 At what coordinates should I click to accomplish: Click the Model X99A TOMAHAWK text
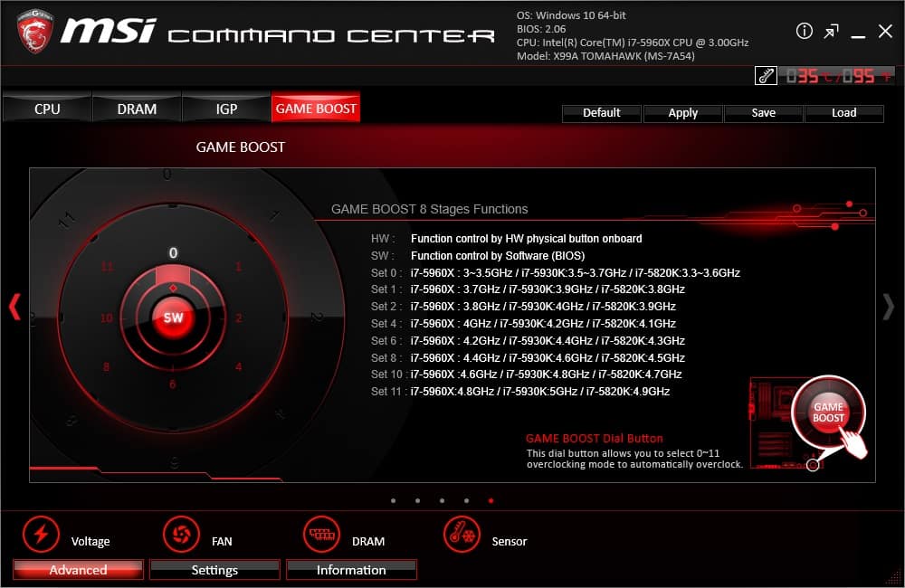[605, 56]
